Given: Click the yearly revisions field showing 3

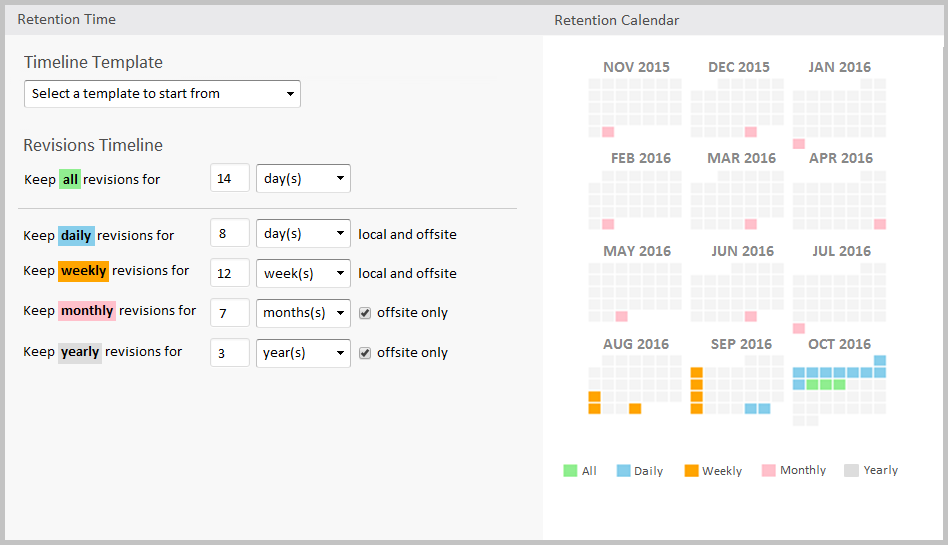Looking at the screenshot, I should 230,353.
